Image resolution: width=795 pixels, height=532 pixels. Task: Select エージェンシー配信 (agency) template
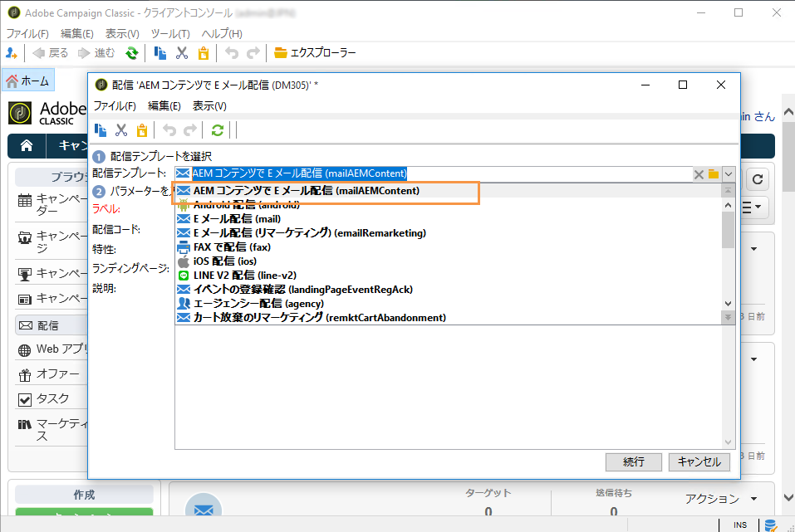pos(448,304)
